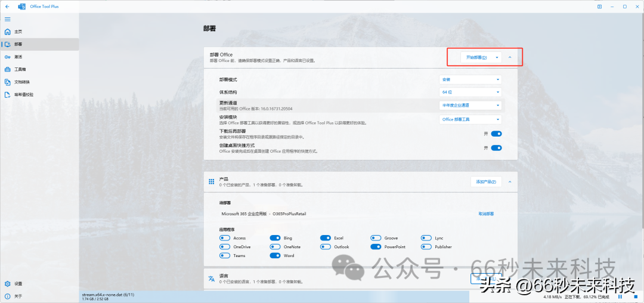Image resolution: width=644 pixels, height=303 pixels.
Task: Click the back arrow in the title bar
Action: 7,7
